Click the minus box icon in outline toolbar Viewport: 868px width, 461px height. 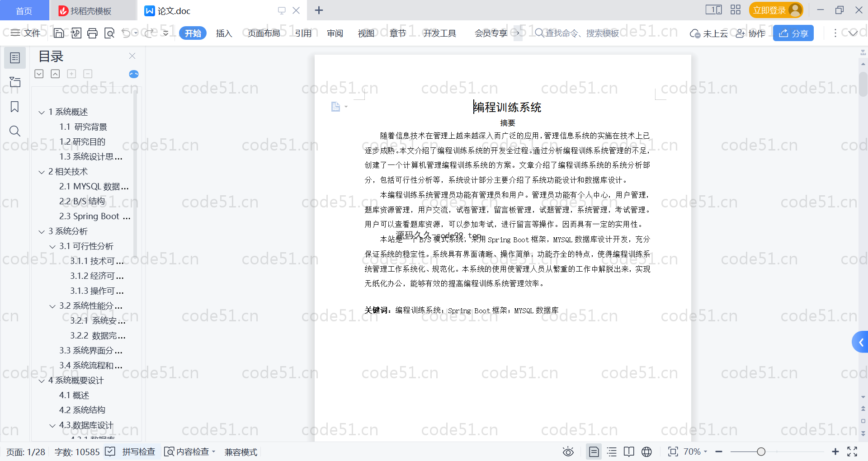[x=88, y=74]
